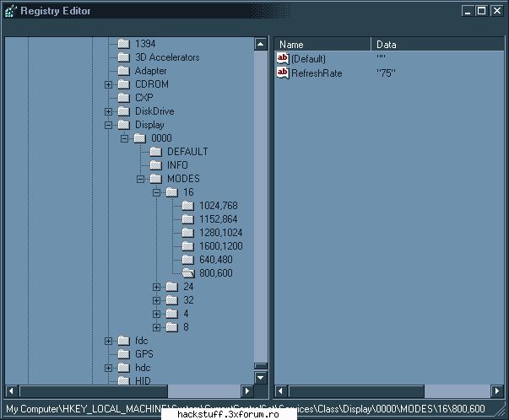
Task: Select the "1280,1024" tree label
Action: click(221, 233)
